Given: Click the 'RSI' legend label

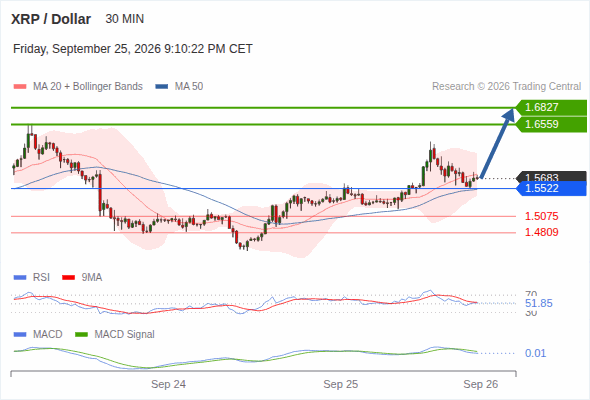Looking at the screenshot, I should coord(41,278).
